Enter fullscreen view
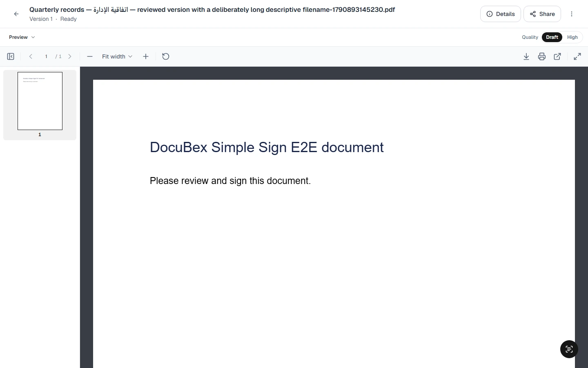588x368 pixels. (x=577, y=56)
